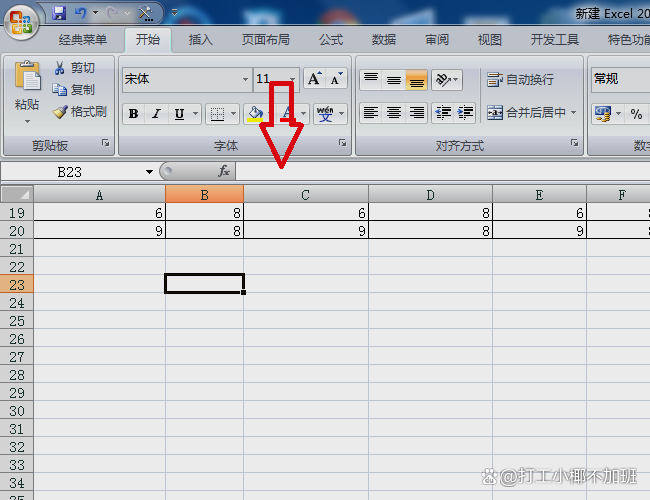Open the 字体 group dialog launcher
The image size is (650, 500).
pos(342,143)
